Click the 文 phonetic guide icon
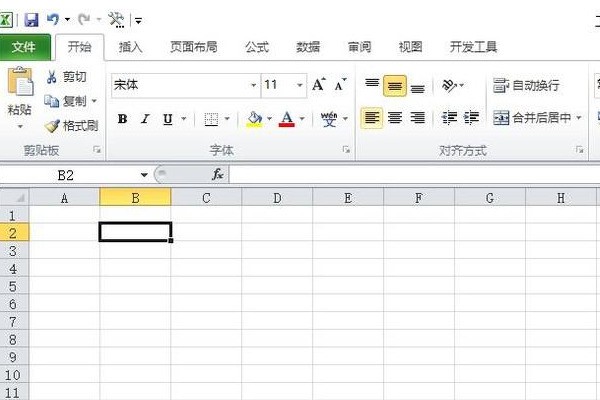Screen dimensions: 600x400 tap(329, 119)
